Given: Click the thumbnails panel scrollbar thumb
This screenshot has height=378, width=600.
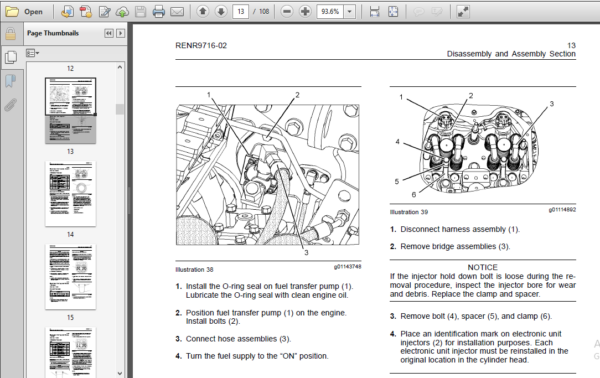Looking at the screenshot, I should click(x=120, y=109).
